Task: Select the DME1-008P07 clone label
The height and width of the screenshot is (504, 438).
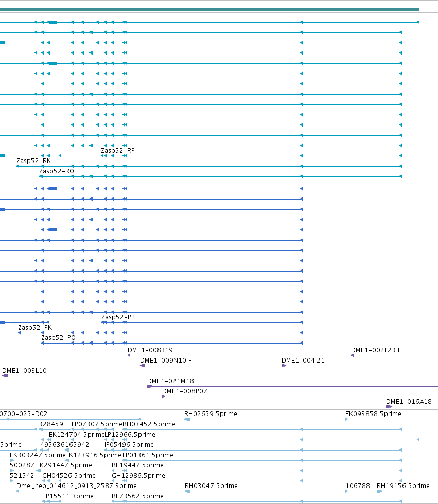Action: [x=185, y=391]
